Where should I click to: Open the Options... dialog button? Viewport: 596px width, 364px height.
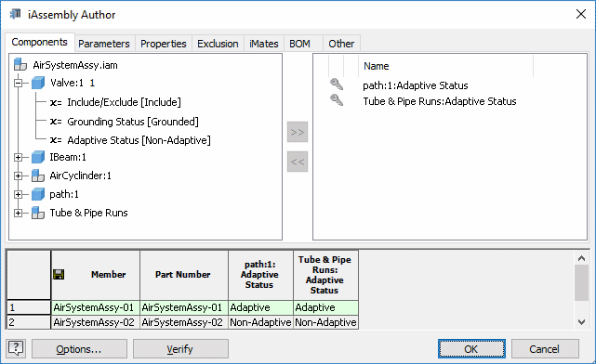point(79,349)
